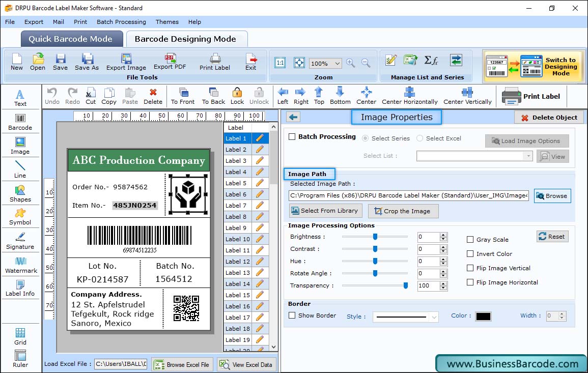Viewport: 588px width, 373px height.
Task: Export label as PDF
Action: click(170, 62)
